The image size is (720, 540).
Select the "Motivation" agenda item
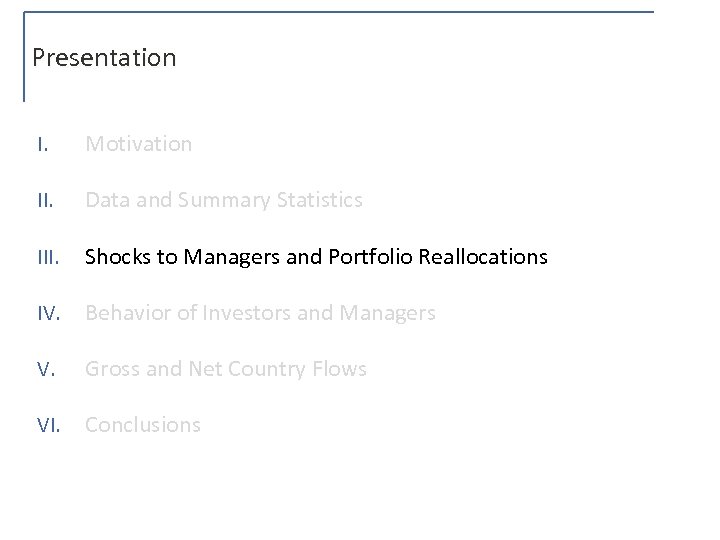tap(138, 144)
